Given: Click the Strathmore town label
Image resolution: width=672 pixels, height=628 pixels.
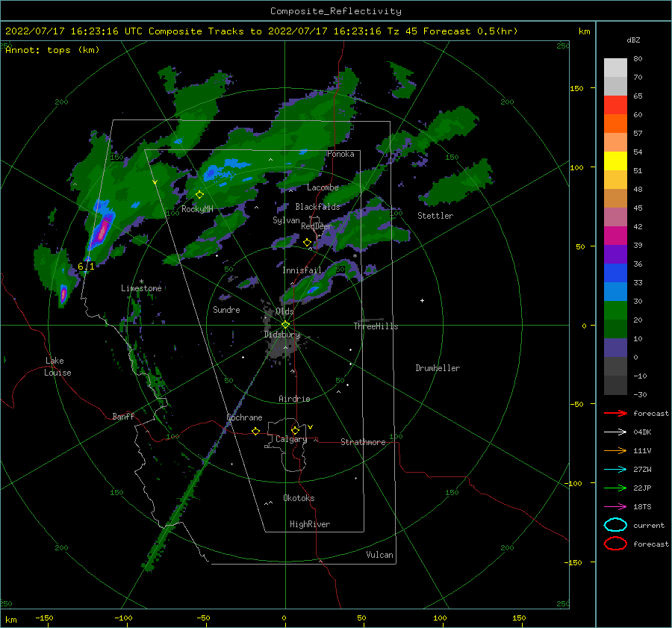Looking at the screenshot, I should click(363, 442).
